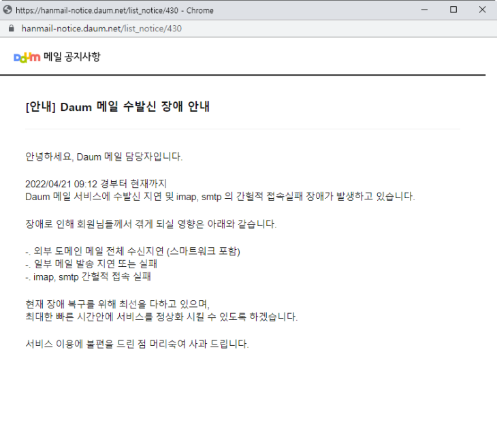Click the globe icon in the title bar
The height and width of the screenshot is (448, 497).
point(7,10)
